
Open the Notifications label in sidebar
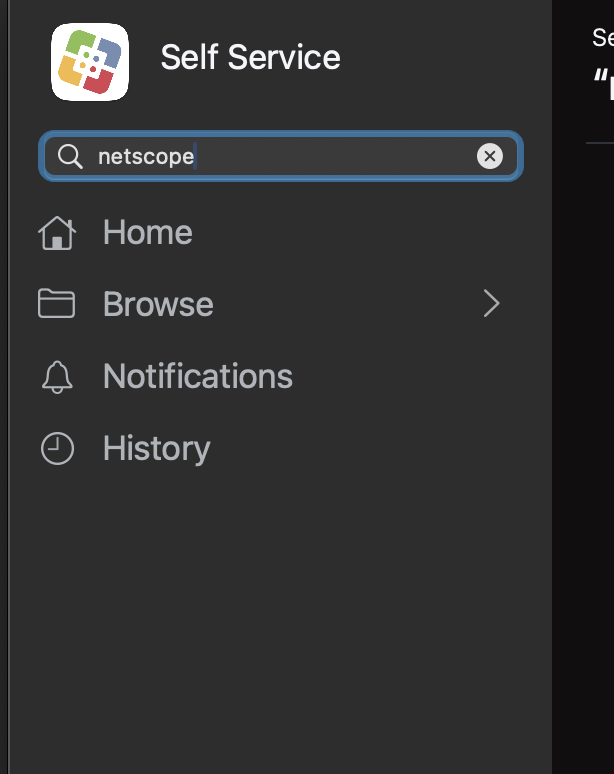[x=198, y=376]
